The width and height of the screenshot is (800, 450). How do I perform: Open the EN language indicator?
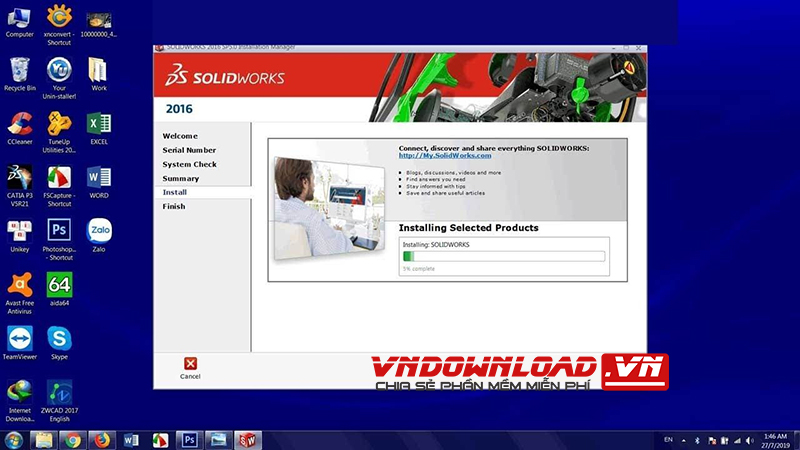pos(668,440)
